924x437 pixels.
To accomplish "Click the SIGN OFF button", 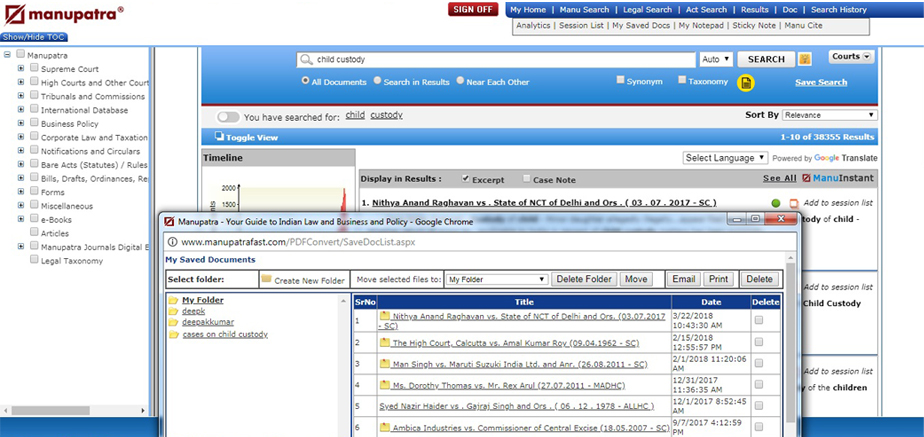I will (x=473, y=9).
